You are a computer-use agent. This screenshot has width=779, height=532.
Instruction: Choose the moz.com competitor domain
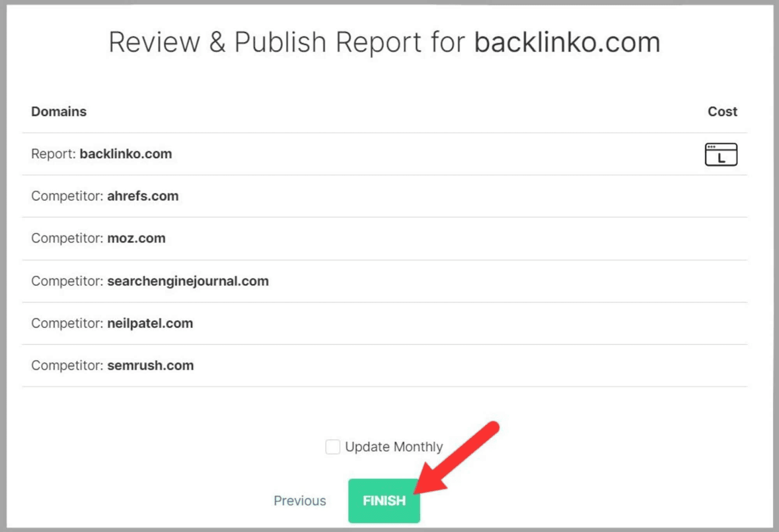click(x=136, y=238)
